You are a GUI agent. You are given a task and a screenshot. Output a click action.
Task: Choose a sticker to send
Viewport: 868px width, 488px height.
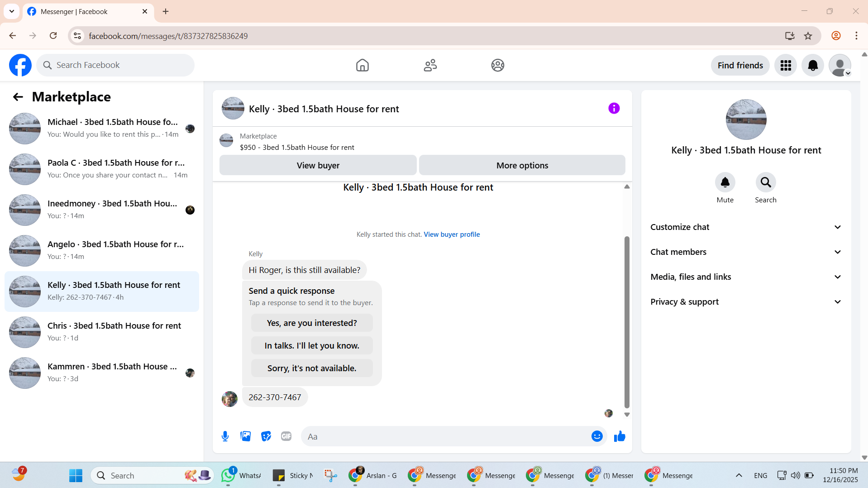pos(266,436)
